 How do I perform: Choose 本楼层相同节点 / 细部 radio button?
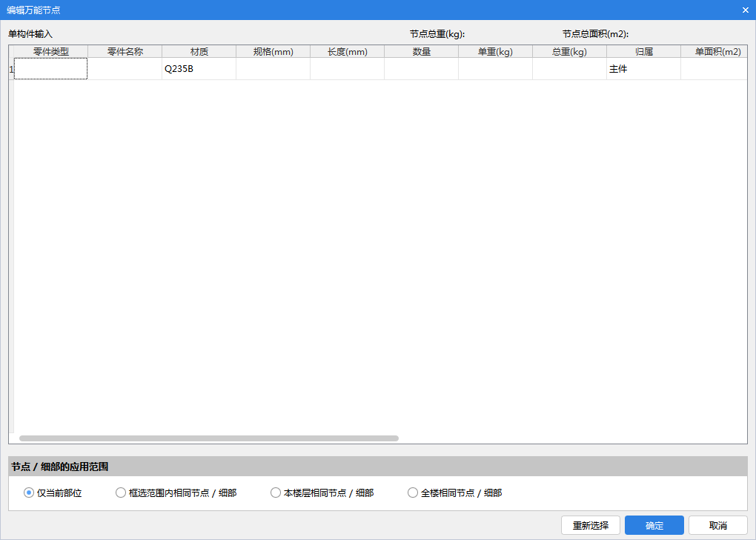pos(322,493)
